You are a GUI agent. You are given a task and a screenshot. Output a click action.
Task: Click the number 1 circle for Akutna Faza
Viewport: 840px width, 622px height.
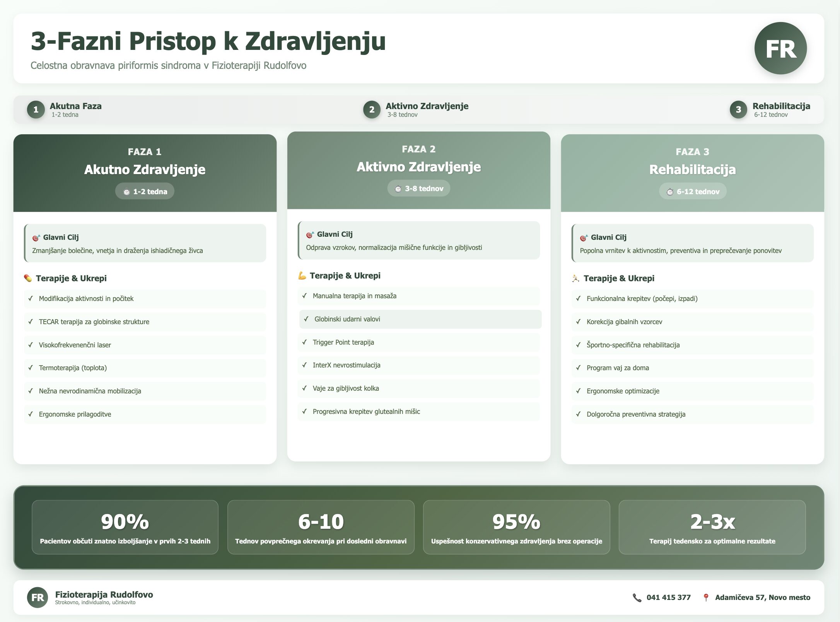click(36, 109)
